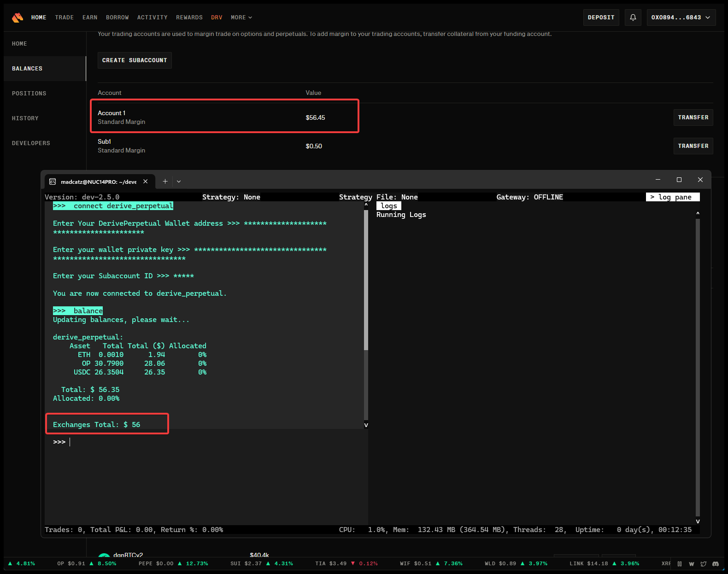Screen dimensions: 728x574
Task: Open the REWARDS page
Action: pos(189,18)
